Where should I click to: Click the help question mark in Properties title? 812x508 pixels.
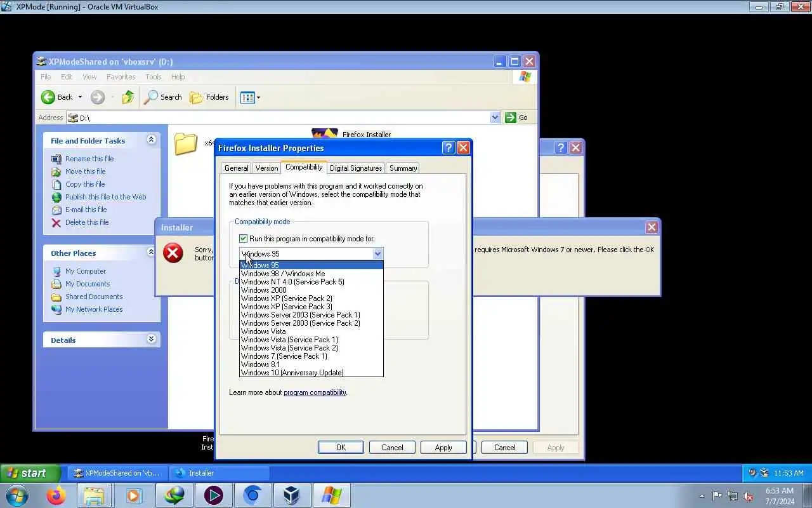(x=449, y=148)
